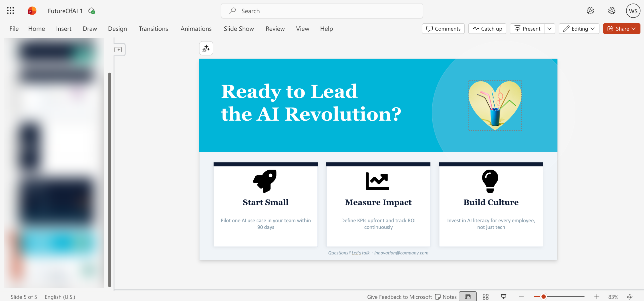Toggle the Notes pane
This screenshot has height=301, width=644.
click(x=446, y=297)
